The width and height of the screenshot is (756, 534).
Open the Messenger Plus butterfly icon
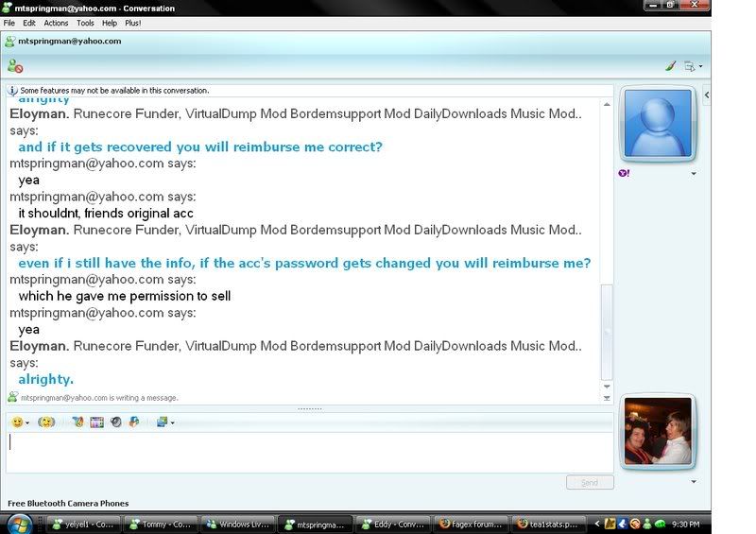click(x=77, y=422)
